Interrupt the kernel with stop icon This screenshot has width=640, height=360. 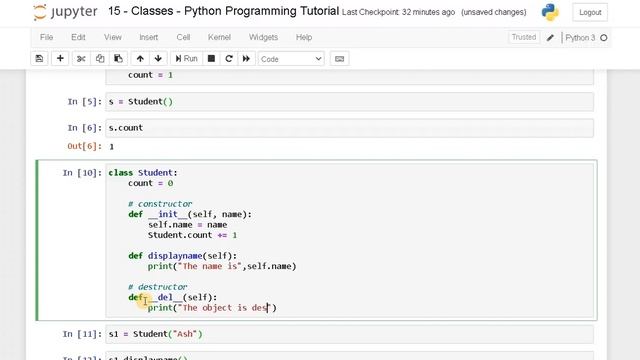tap(211, 59)
